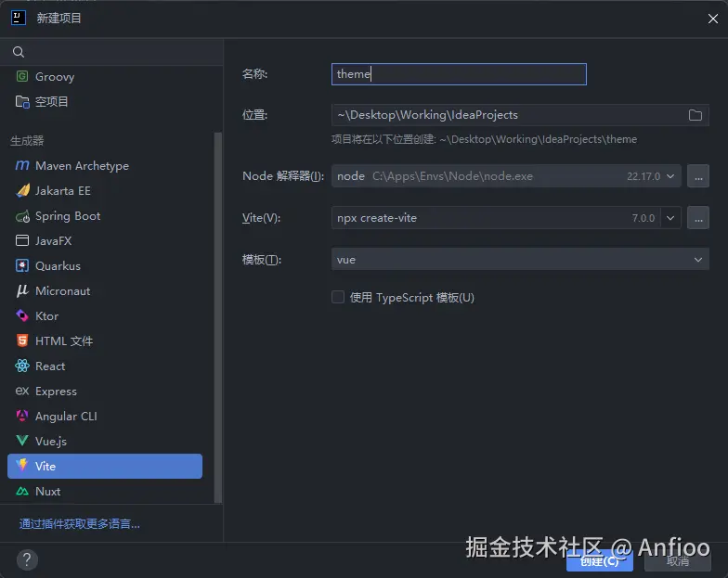Open help with the question mark
The height and width of the screenshot is (578, 728).
[27, 560]
